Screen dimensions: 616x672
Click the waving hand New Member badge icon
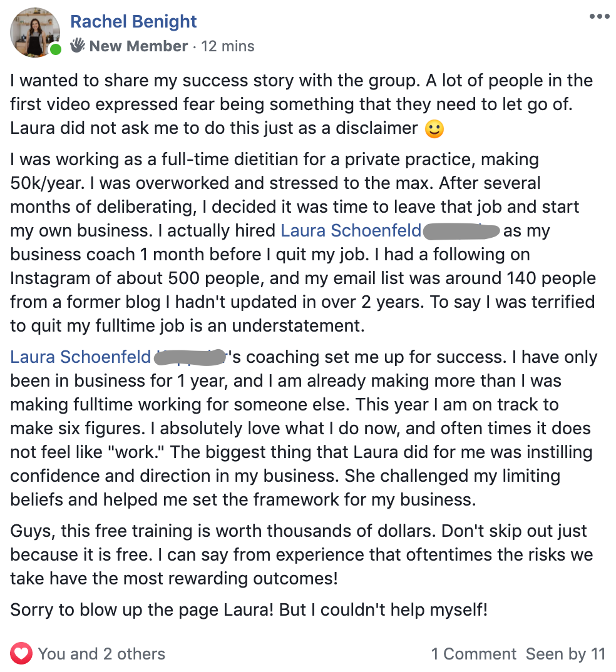click(78, 46)
